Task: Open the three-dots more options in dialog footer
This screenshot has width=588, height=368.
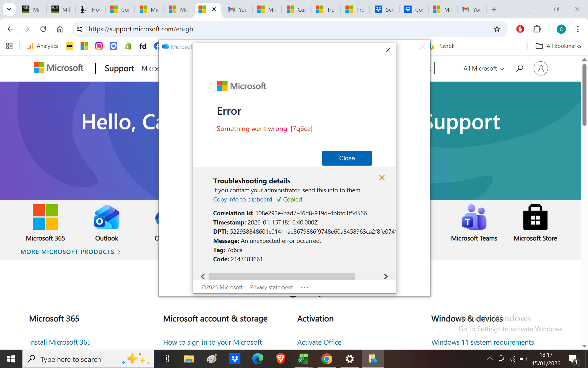Action: tap(304, 287)
